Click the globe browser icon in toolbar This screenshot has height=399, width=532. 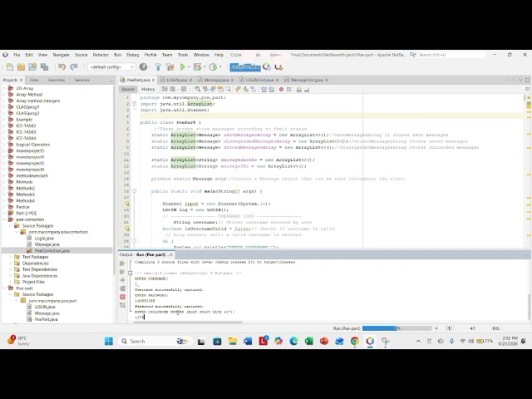pyautogui.click(x=144, y=66)
